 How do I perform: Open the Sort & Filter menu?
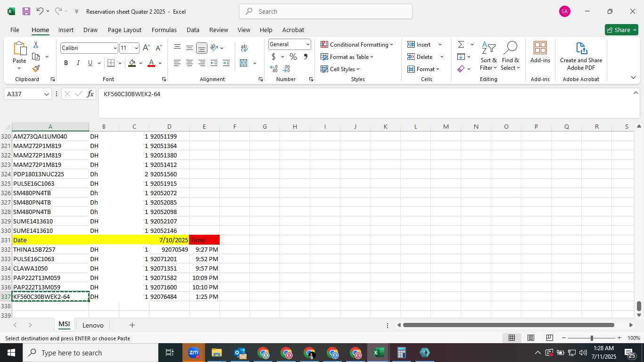(488, 57)
